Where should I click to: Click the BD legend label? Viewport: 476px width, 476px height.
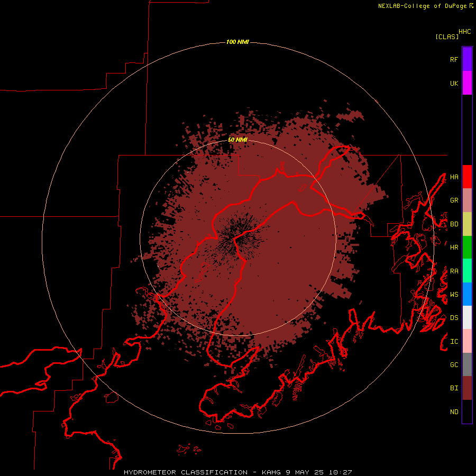pyautogui.click(x=454, y=224)
